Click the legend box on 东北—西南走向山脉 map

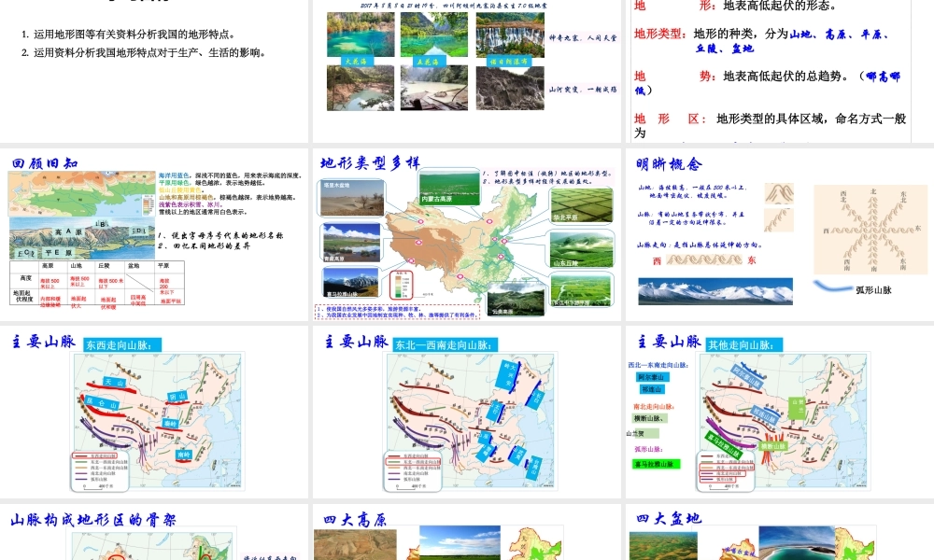point(413,470)
